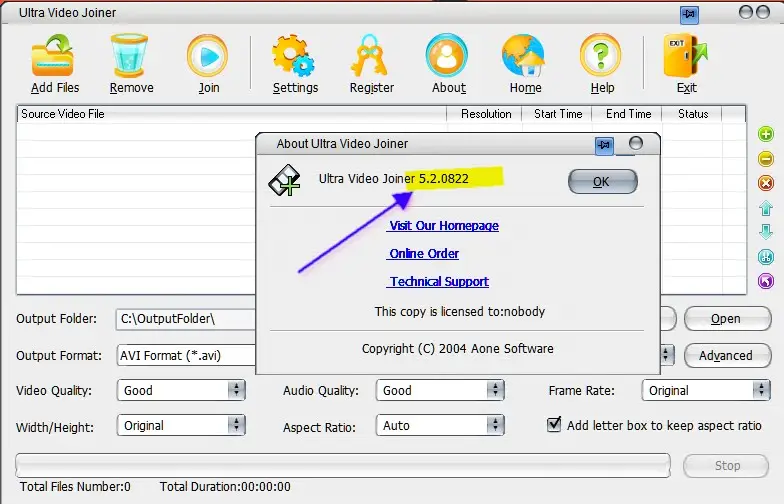This screenshot has width=784, height=504.
Task: Click the pin icon in main title bar
Action: [689, 14]
